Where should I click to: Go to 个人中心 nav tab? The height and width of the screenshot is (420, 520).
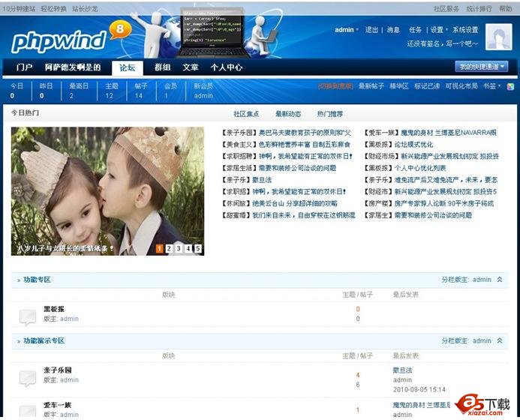pos(226,67)
